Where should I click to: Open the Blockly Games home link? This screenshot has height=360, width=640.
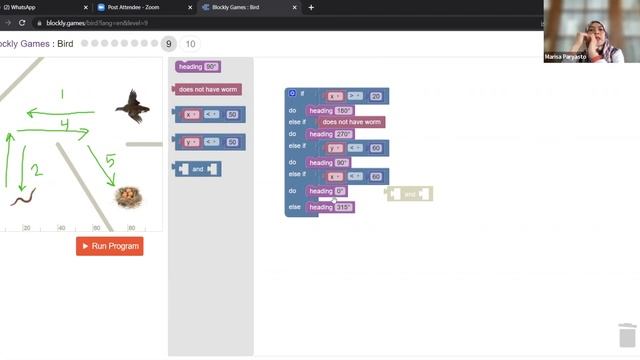pos(24,44)
